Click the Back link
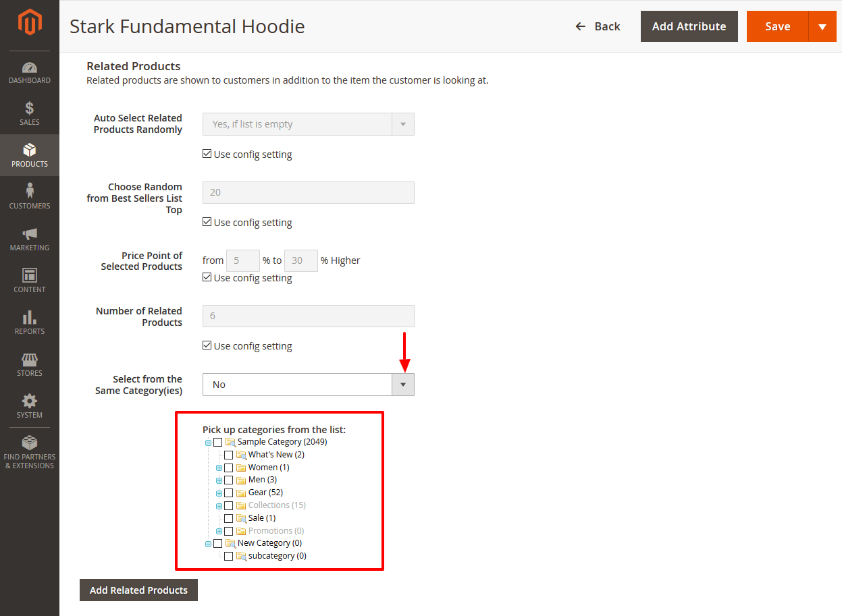The image size is (842, 616). 598,26
